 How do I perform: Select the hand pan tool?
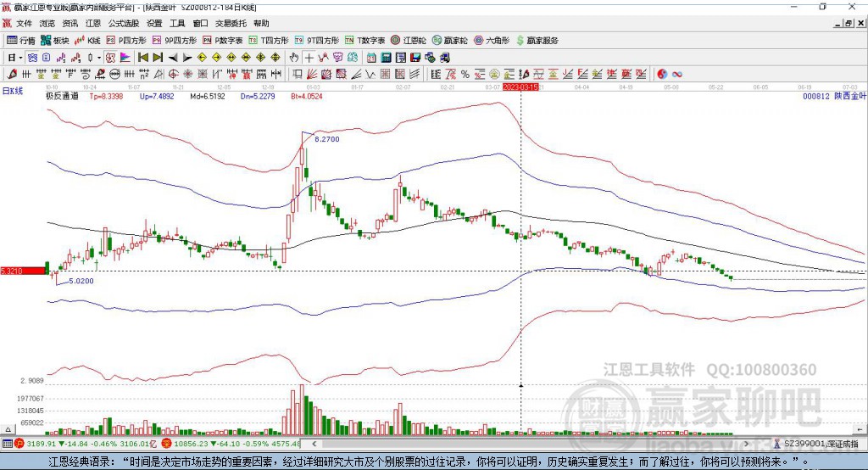[x=294, y=58]
